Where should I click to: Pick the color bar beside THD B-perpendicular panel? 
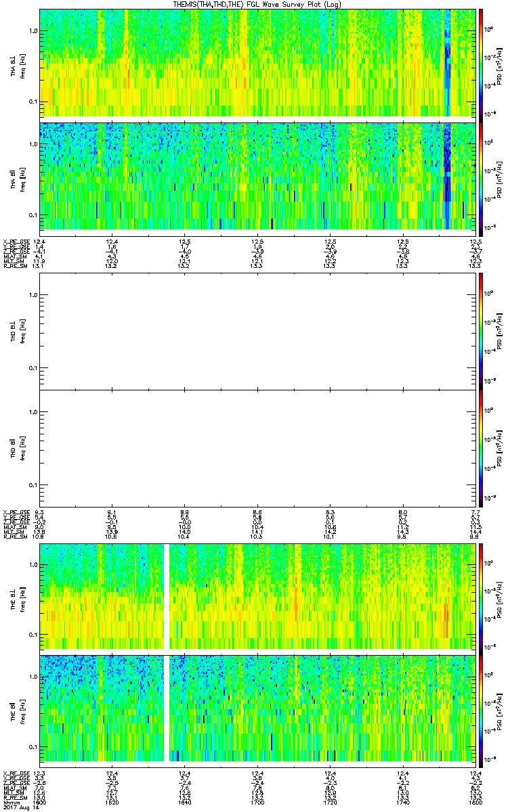[481, 331]
